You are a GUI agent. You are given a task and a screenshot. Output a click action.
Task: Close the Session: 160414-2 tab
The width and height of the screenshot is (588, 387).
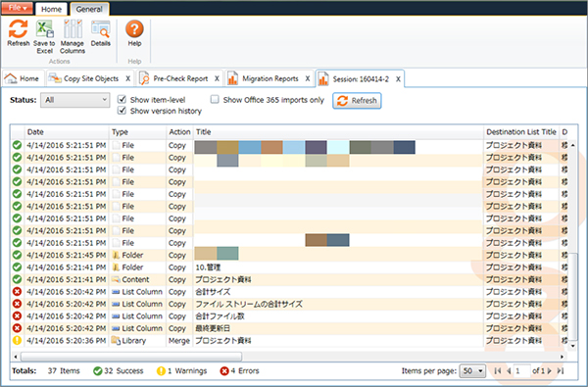pyautogui.click(x=398, y=79)
